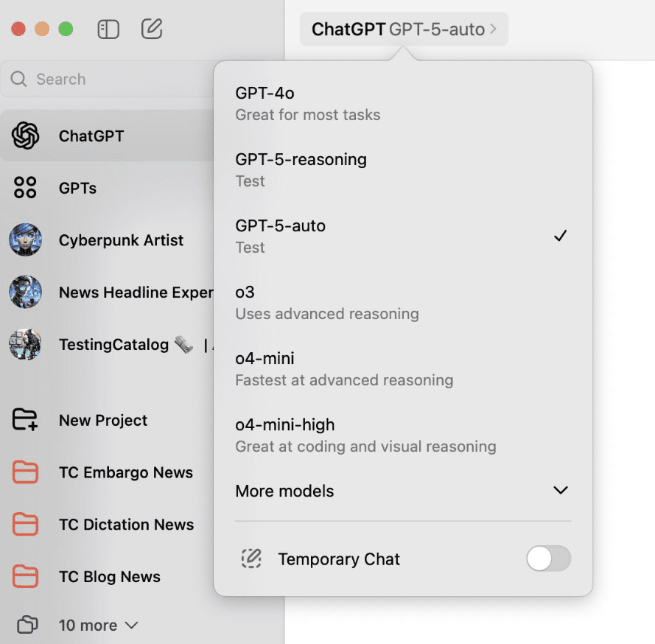The height and width of the screenshot is (644, 655).
Task: Open the ChatGPT GPT-5-auto model selector
Action: pyautogui.click(x=404, y=29)
